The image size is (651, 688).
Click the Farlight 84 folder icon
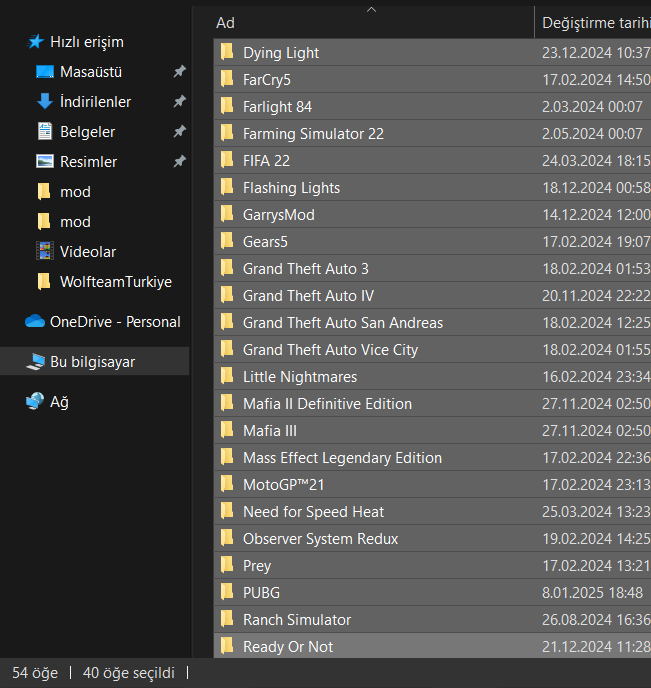(x=227, y=106)
